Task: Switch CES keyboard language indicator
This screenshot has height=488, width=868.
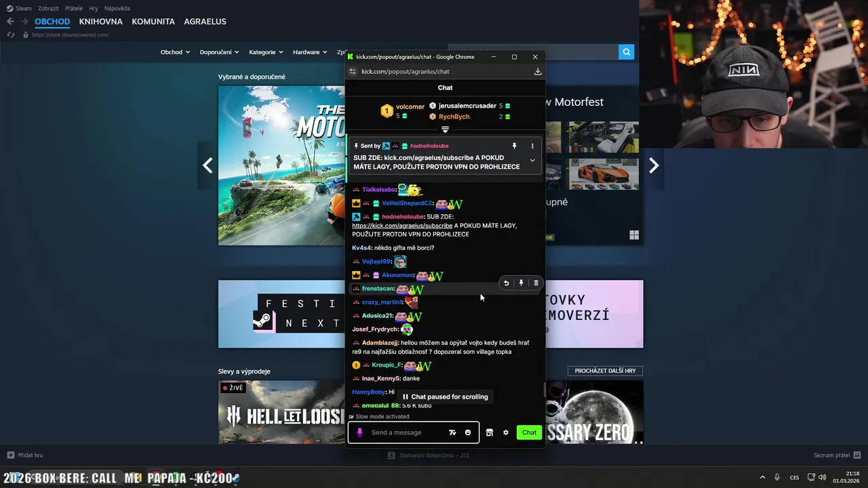Action: click(x=794, y=477)
